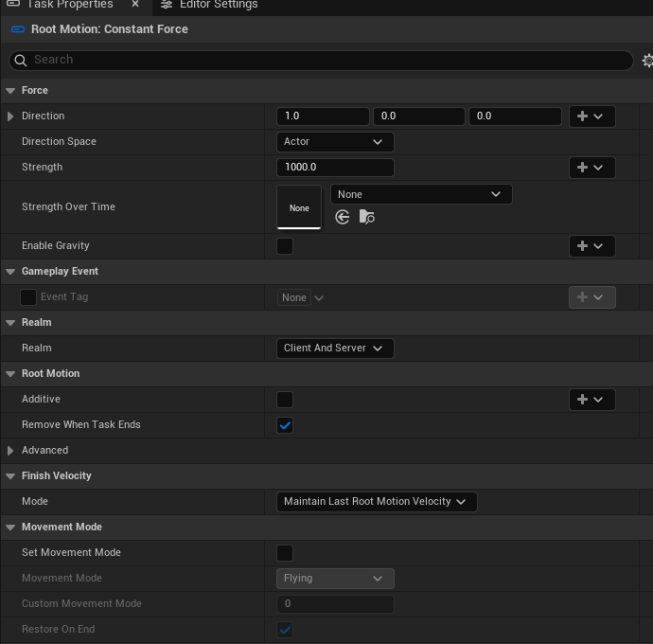The height and width of the screenshot is (644, 653).
Task: Open the Enable Gravity bind plus dropdown
Action: click(591, 246)
